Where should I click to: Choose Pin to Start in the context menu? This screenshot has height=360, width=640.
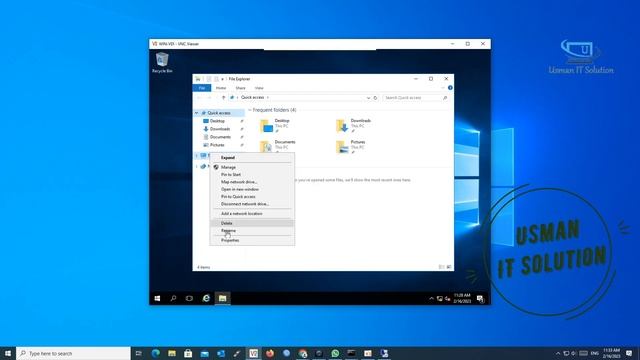tap(252, 175)
